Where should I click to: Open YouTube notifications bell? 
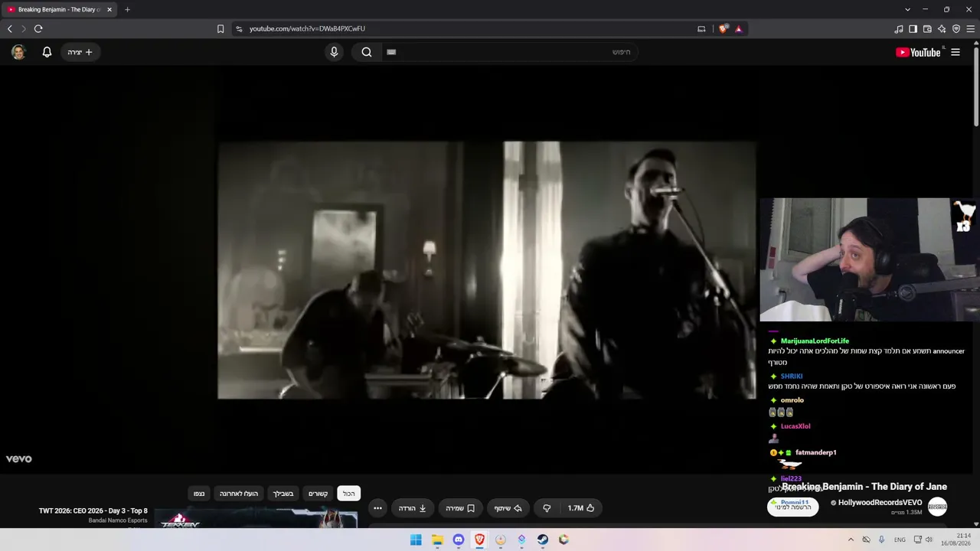click(x=47, y=52)
